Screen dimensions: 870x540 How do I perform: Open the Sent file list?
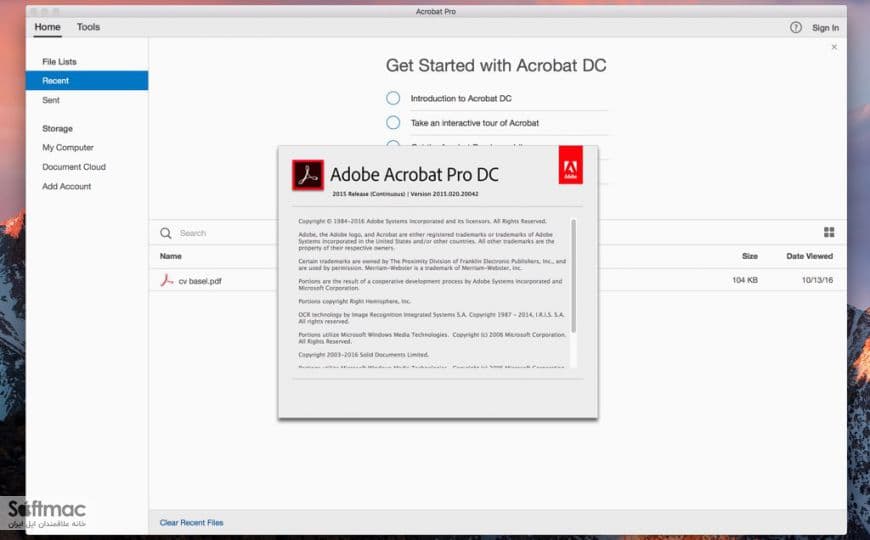pyautogui.click(x=50, y=100)
